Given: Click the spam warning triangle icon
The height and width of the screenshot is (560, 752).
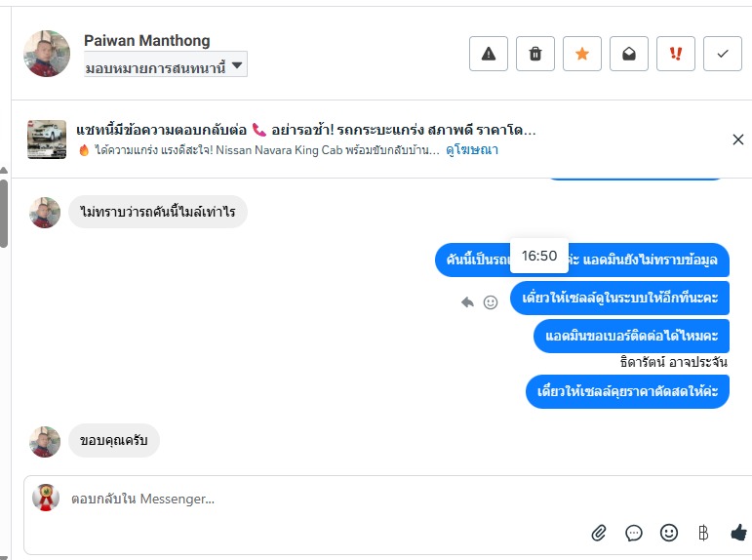Looking at the screenshot, I should 489,54.
